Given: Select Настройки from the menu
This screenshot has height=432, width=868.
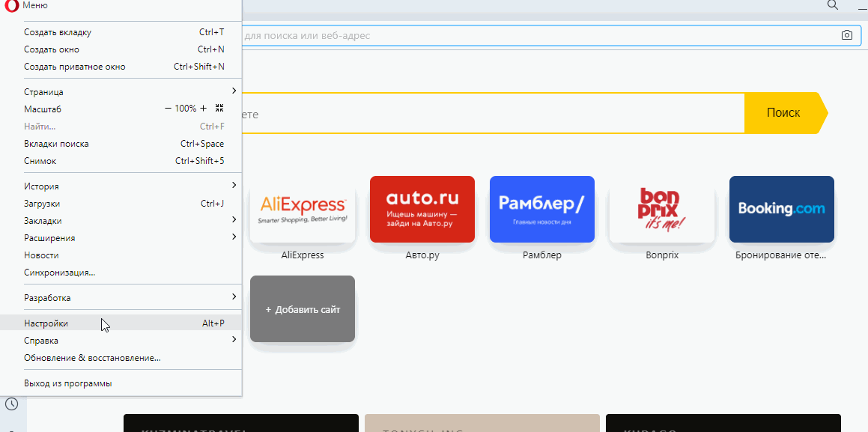Looking at the screenshot, I should (46, 323).
